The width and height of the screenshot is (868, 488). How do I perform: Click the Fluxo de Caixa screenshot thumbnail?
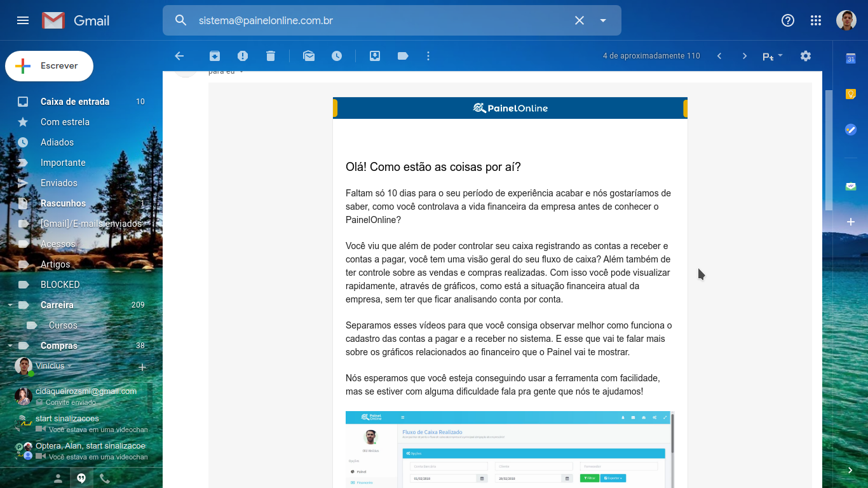pyautogui.click(x=510, y=449)
